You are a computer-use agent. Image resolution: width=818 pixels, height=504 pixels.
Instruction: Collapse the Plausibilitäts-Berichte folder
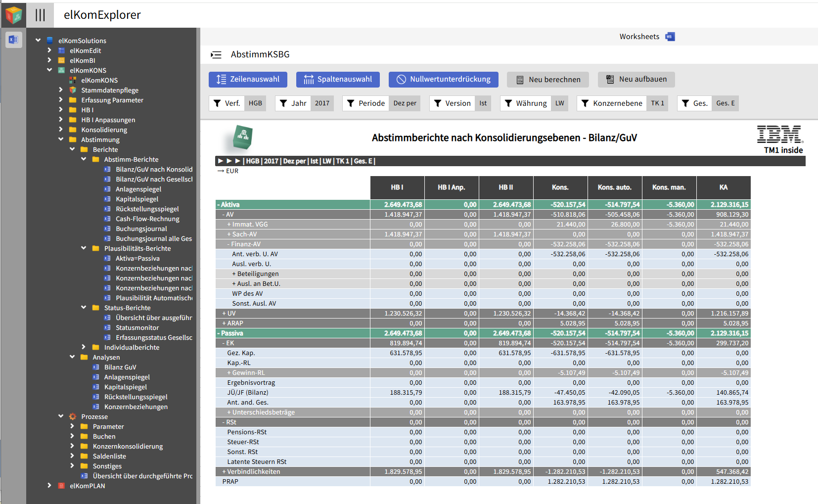click(84, 248)
